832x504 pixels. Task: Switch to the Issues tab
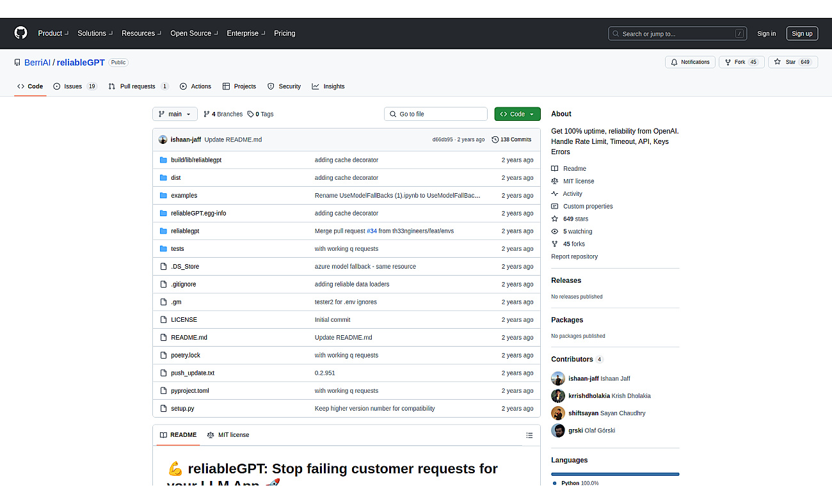pyautogui.click(x=76, y=86)
